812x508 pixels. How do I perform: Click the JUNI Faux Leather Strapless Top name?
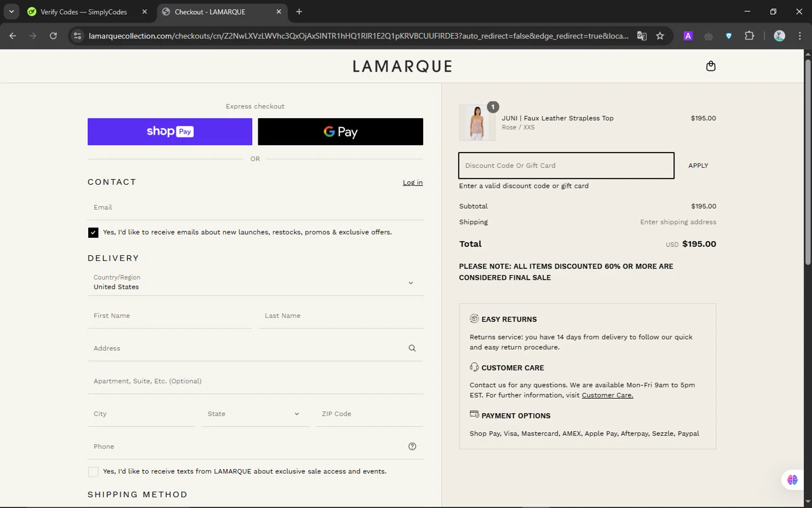(x=558, y=118)
